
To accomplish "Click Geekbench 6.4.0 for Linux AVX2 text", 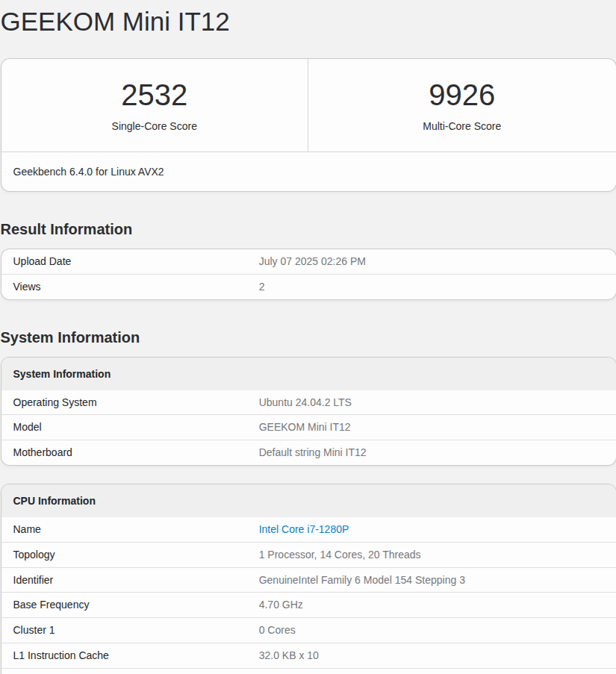I will [x=89, y=172].
